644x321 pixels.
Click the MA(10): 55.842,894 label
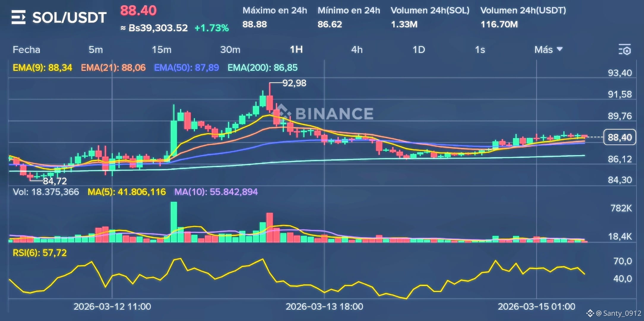click(216, 192)
